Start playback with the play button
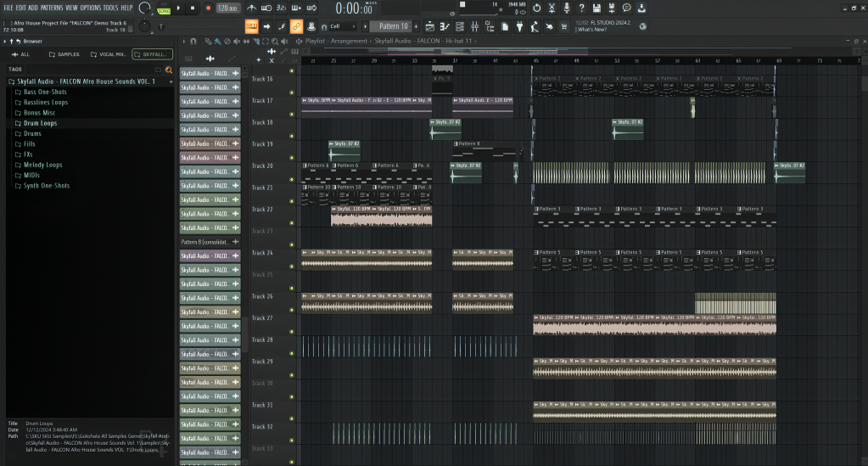The width and height of the screenshot is (868, 466). (178, 8)
